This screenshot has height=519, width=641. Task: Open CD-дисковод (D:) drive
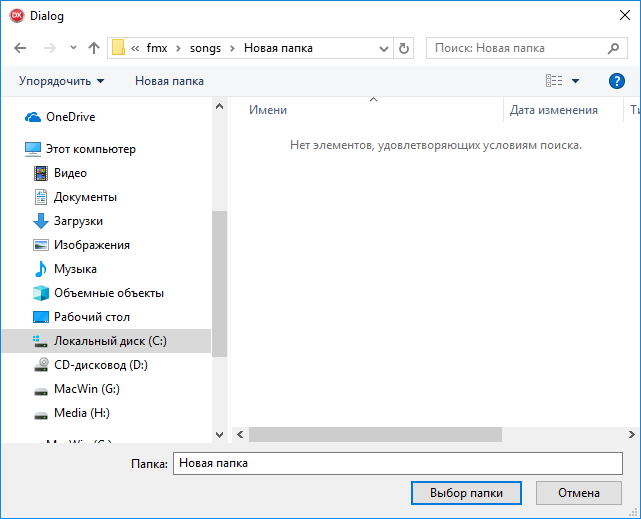pos(101,365)
